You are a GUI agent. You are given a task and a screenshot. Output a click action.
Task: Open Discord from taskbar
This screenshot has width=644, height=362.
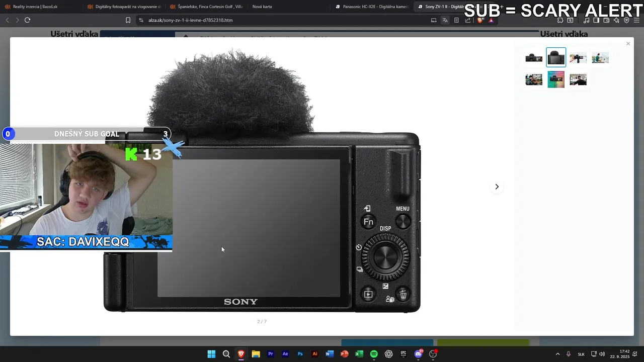418,354
